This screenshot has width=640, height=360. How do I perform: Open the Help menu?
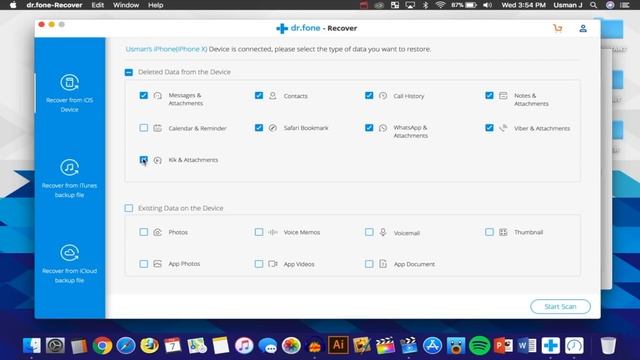click(156, 5)
